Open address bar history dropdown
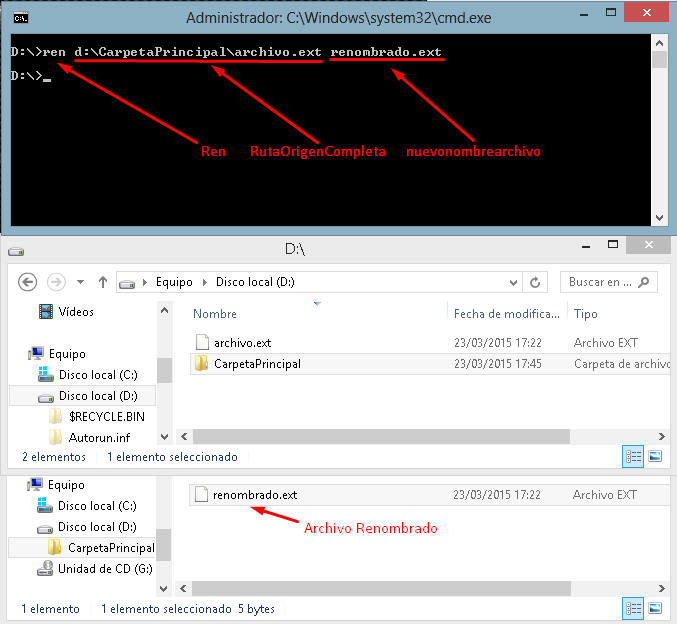 pos(513,283)
